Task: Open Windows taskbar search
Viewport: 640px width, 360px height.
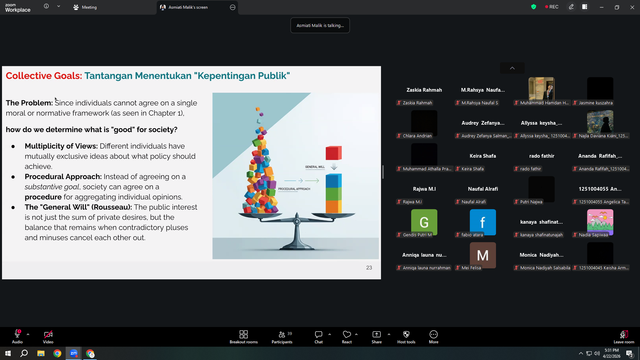Action: pyautogui.click(x=24, y=353)
